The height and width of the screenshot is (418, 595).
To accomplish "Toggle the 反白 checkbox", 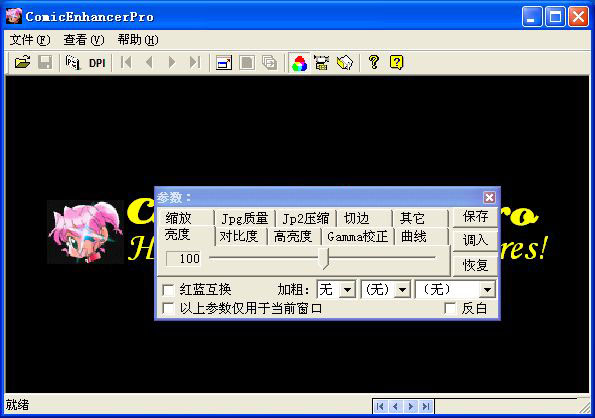I will [450, 308].
